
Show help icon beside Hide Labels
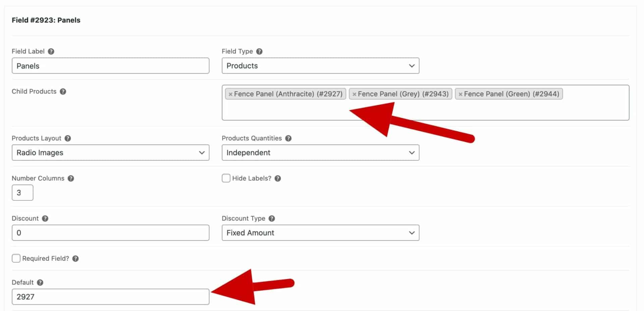click(x=278, y=178)
